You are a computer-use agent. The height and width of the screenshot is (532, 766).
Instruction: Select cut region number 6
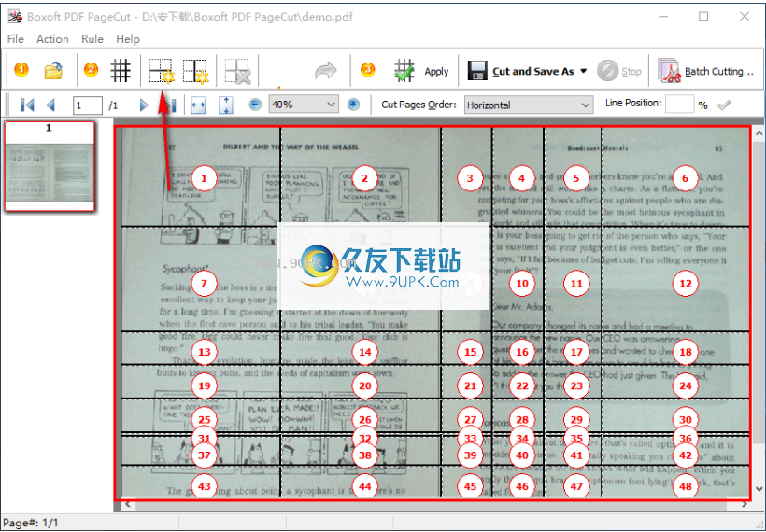point(685,178)
